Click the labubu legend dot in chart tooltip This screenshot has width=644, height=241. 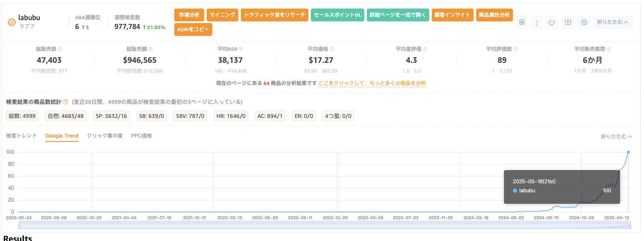click(515, 191)
